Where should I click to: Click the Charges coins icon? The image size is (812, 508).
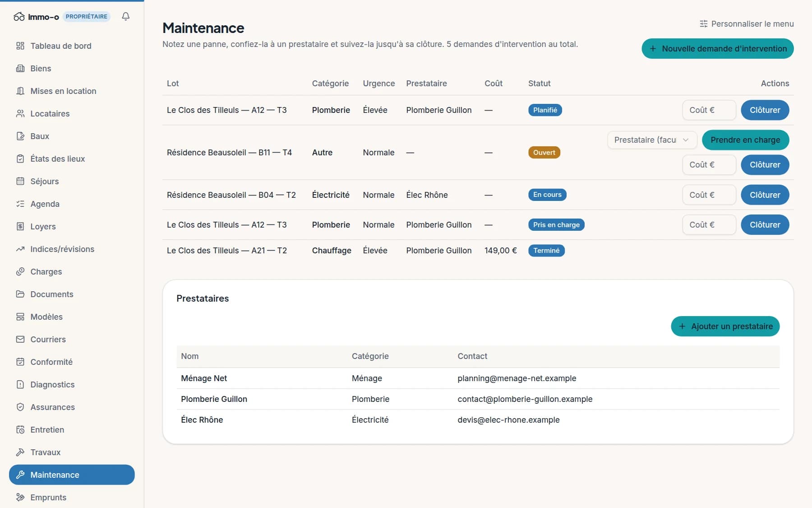(x=20, y=271)
